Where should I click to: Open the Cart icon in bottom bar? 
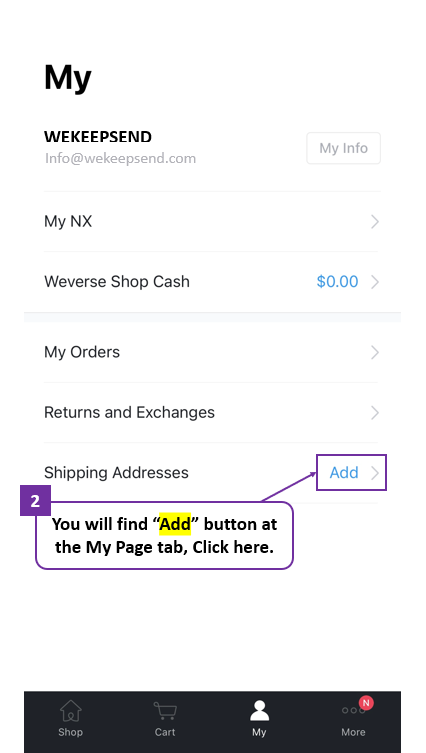pyautogui.click(x=165, y=711)
